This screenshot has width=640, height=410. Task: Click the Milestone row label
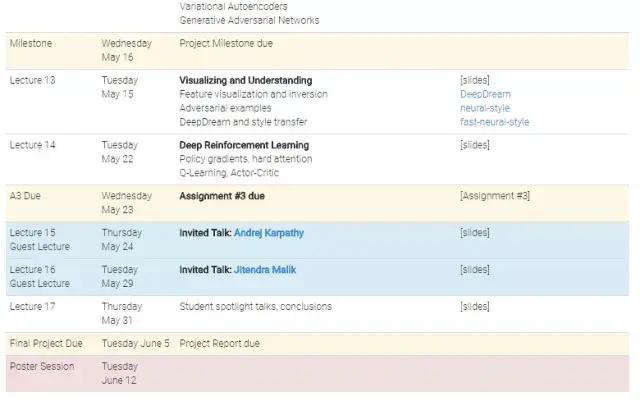tap(31, 43)
